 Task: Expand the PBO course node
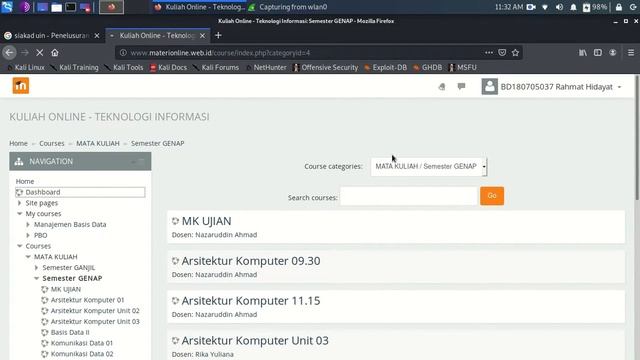28,235
